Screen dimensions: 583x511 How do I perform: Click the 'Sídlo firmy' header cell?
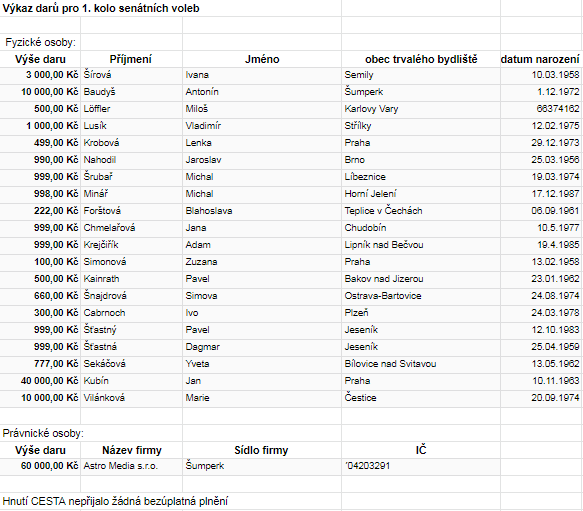262,450
